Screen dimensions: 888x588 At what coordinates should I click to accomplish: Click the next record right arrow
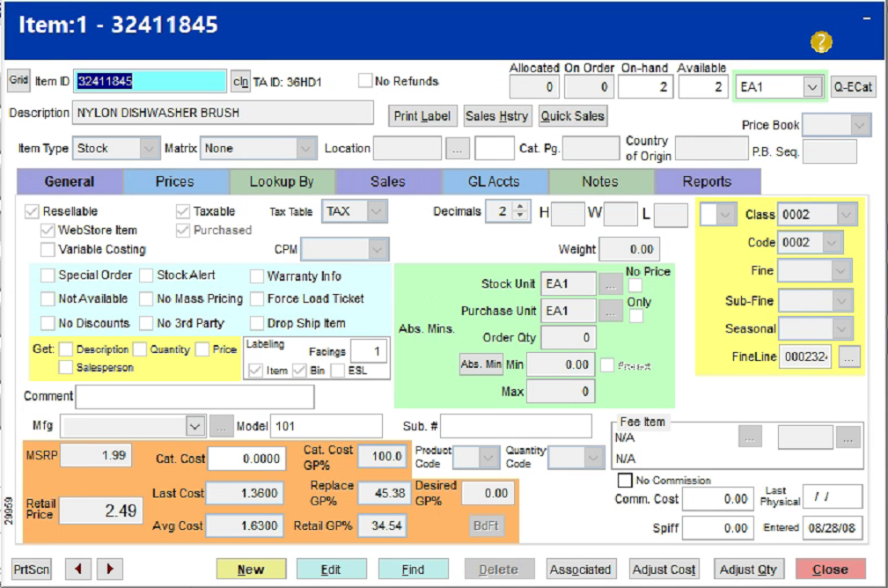pyautogui.click(x=109, y=569)
